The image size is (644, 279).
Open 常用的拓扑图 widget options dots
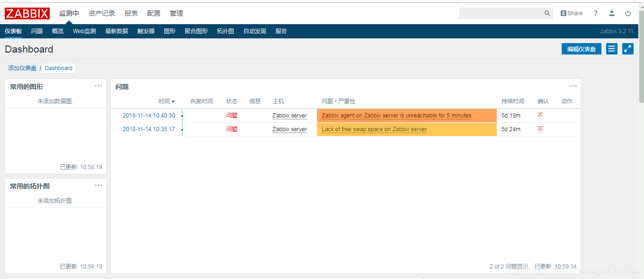[98, 185]
